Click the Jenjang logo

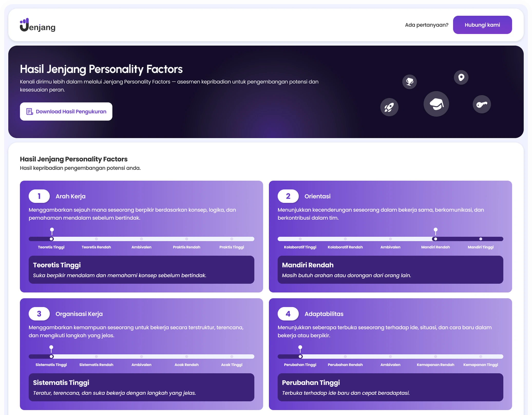(x=37, y=25)
